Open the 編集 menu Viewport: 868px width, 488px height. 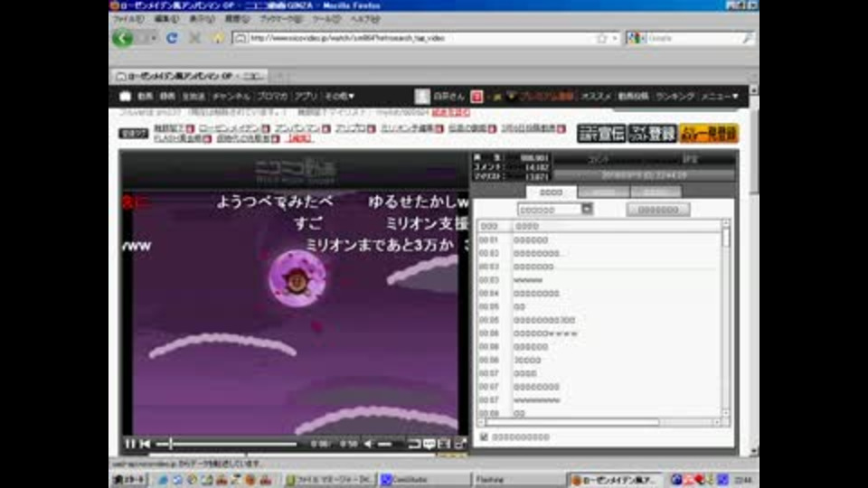click(x=166, y=19)
